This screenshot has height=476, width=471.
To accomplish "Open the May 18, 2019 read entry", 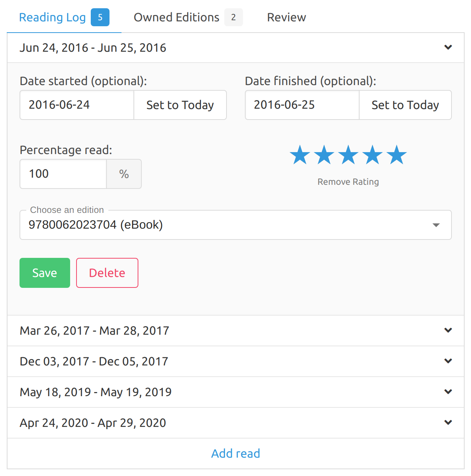I will pos(448,392).
